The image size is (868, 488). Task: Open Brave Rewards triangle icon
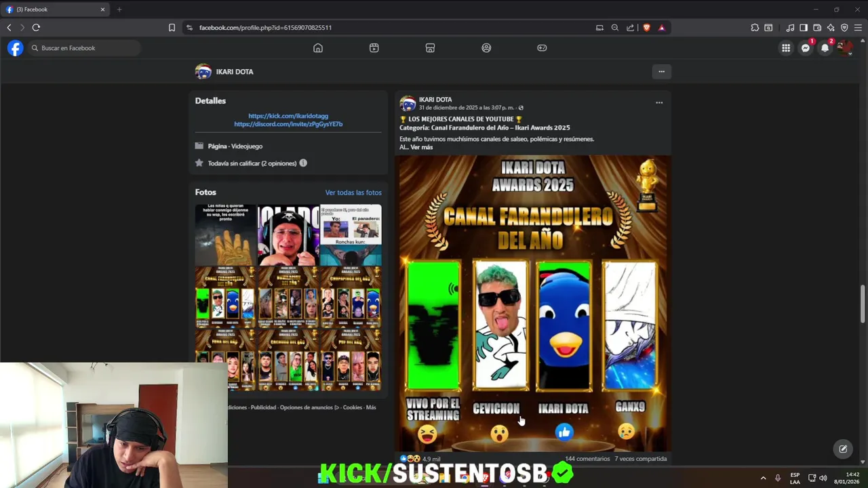662,28
